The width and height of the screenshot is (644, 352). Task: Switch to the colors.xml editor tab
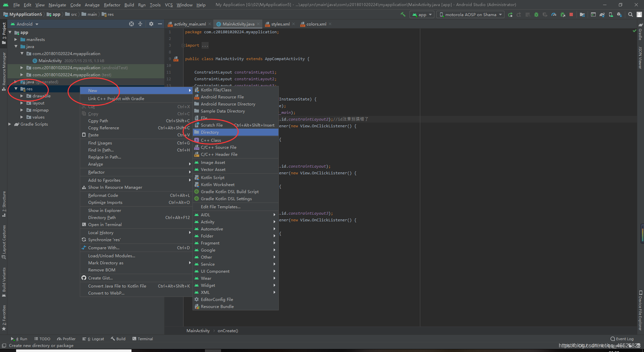coord(316,24)
